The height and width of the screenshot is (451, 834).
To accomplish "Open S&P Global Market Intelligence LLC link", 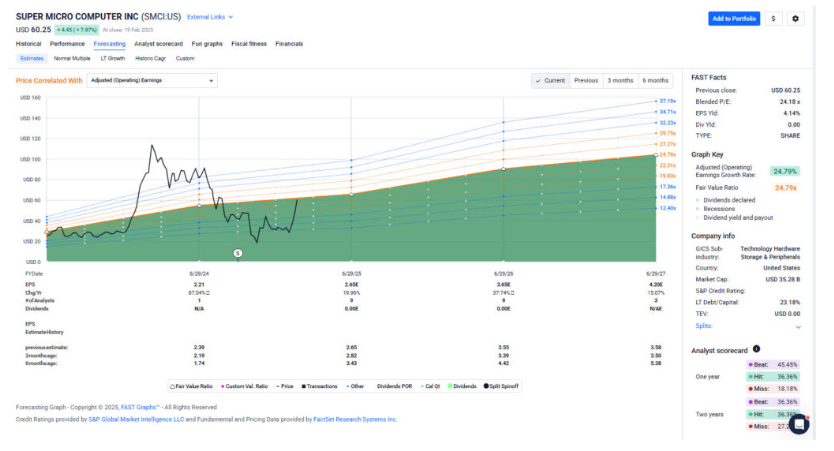I will [136, 420].
